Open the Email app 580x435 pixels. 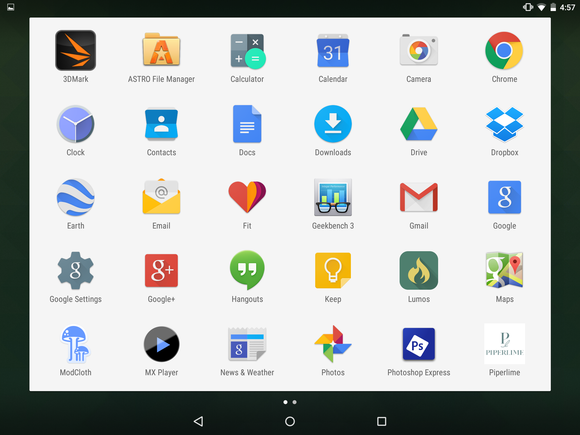point(161,197)
